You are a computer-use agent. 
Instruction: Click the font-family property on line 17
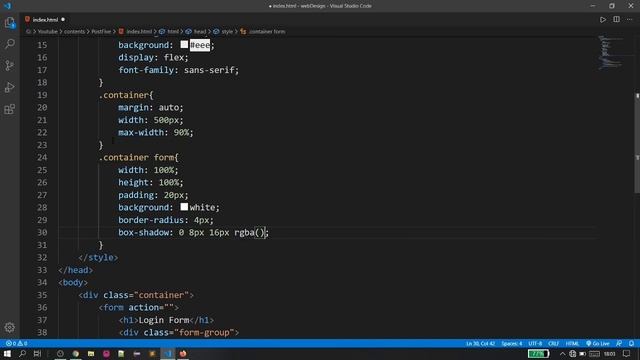[146, 70]
